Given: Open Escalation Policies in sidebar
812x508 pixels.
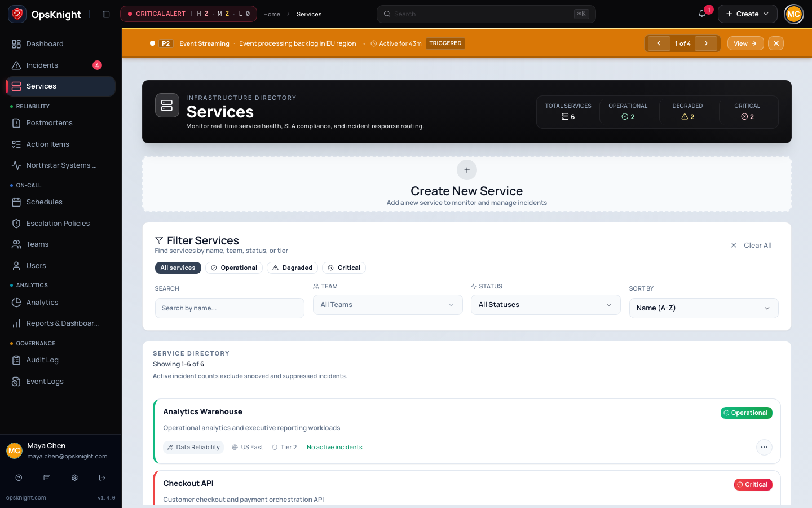Looking at the screenshot, I should (61, 224).
